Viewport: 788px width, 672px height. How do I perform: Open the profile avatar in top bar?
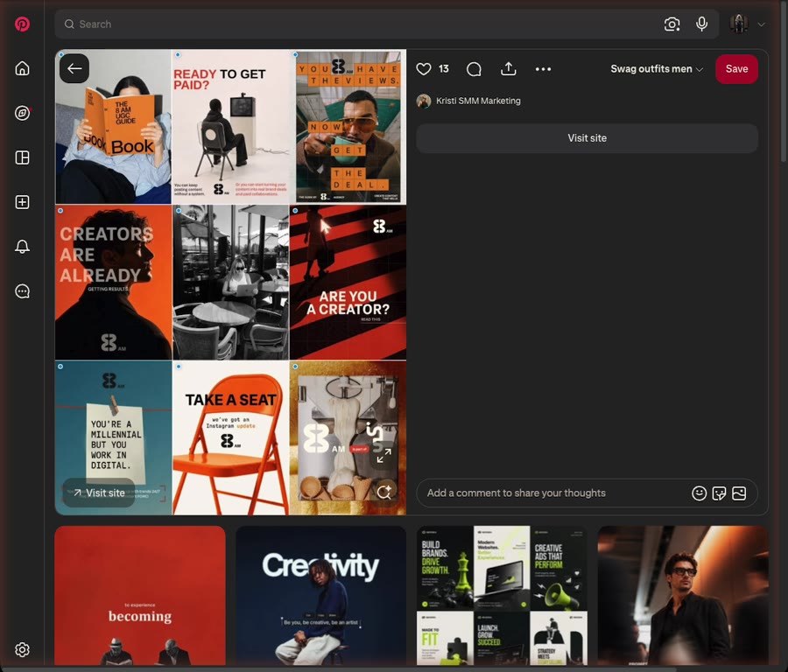[x=739, y=24]
